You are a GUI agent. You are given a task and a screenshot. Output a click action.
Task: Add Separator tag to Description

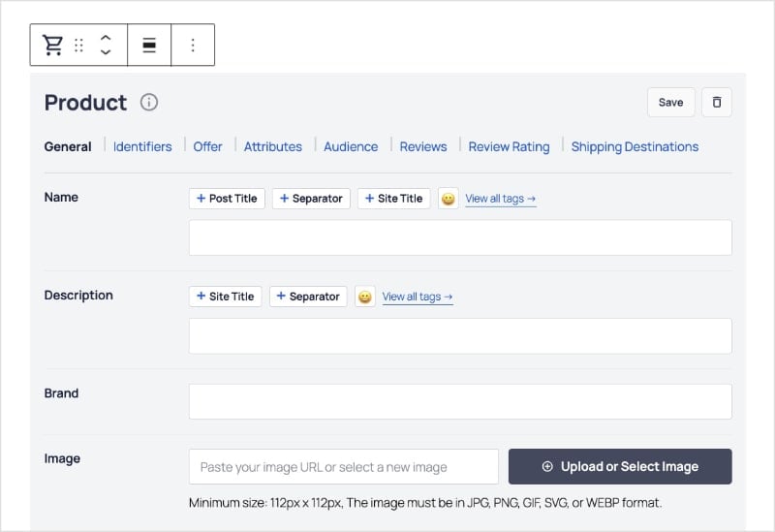pos(308,297)
